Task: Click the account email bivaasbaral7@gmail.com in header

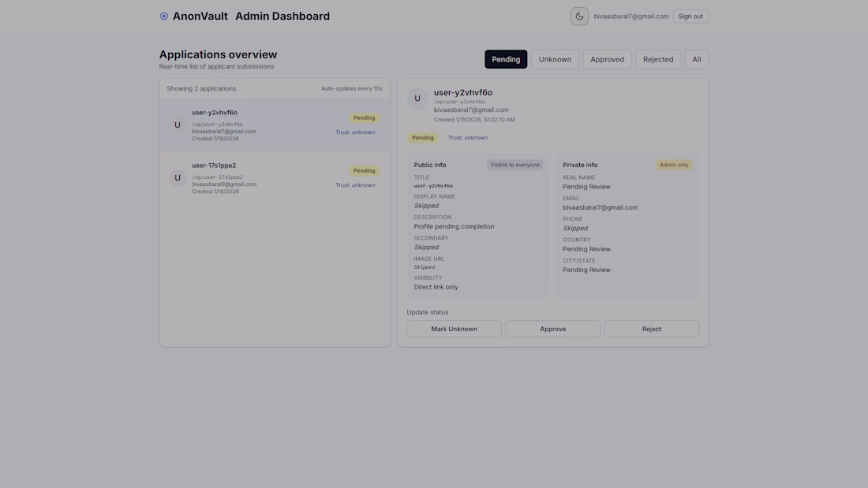Action: coord(630,16)
